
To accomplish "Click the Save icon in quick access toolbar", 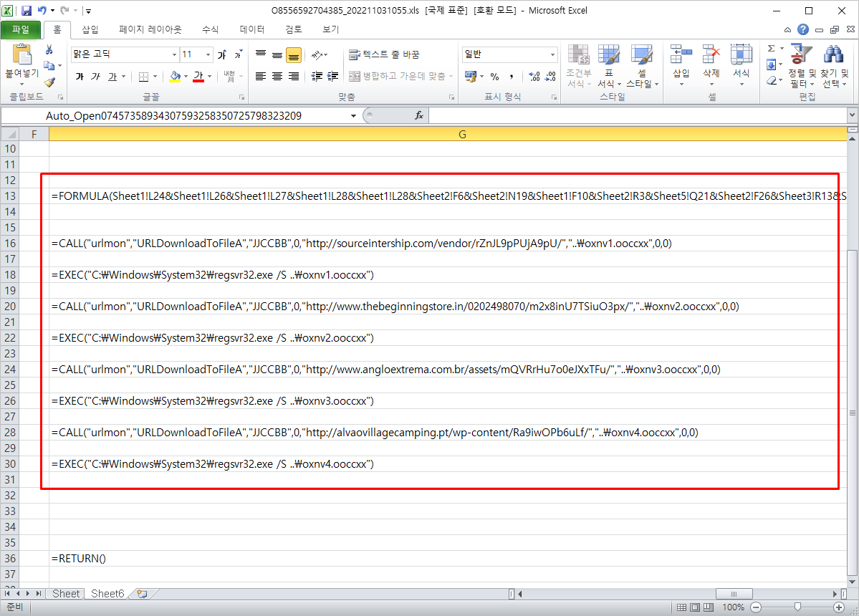I will [x=26, y=11].
